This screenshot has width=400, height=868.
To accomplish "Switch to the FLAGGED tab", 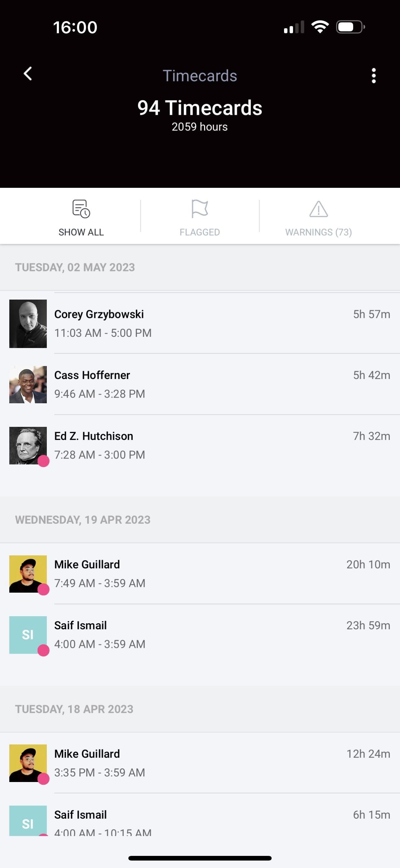I will [200, 232].
